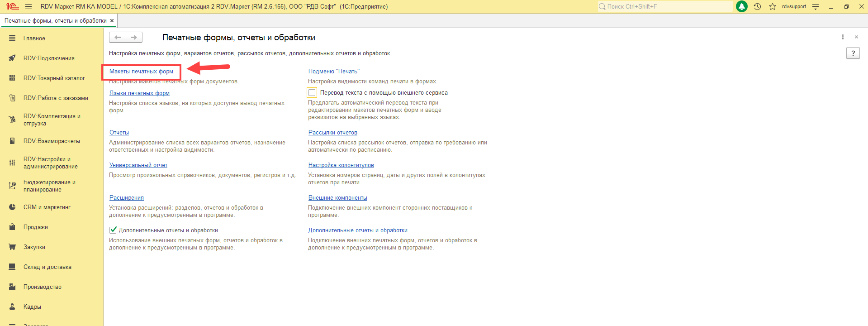The width and height of the screenshot is (868, 326).
Task: Click the rocket icon beside RDV:Подключения
Action: (12, 58)
